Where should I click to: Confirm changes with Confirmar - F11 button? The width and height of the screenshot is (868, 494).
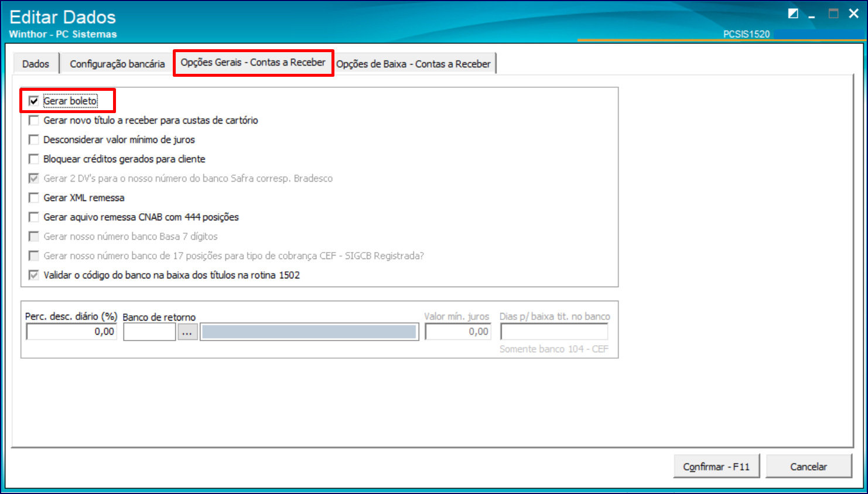click(x=716, y=466)
